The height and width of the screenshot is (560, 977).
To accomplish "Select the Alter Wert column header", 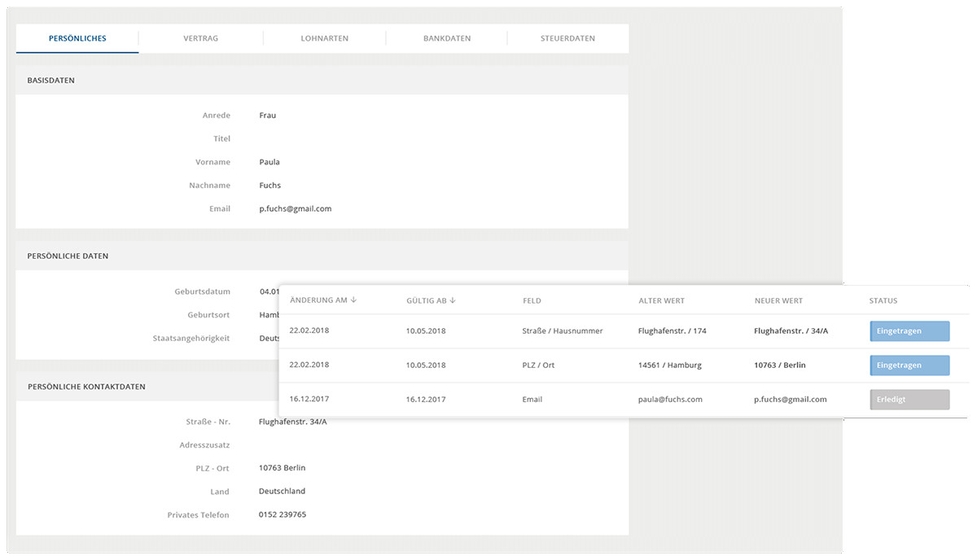I will (661, 301).
